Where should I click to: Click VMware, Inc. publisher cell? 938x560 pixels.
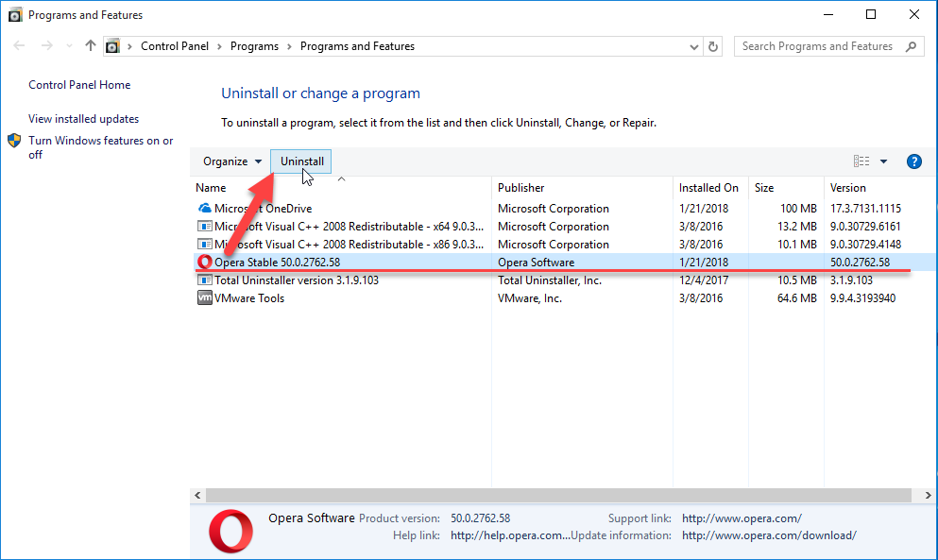click(x=530, y=298)
